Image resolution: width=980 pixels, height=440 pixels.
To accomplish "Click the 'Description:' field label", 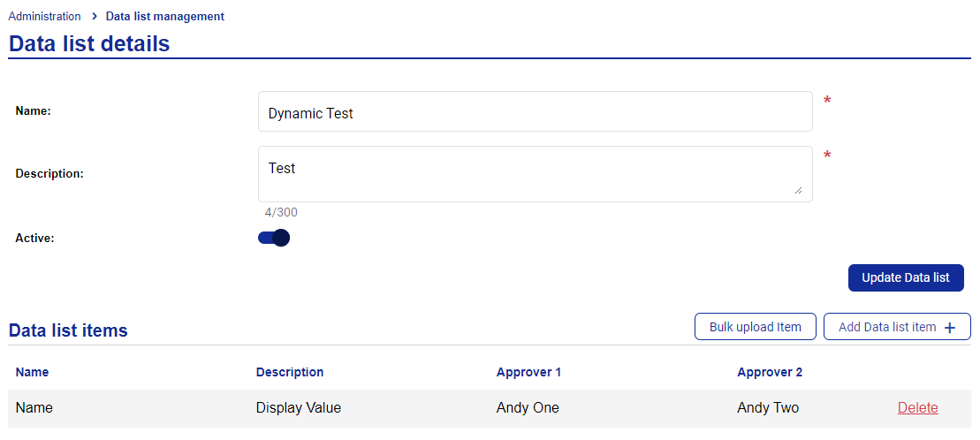I will point(49,174).
